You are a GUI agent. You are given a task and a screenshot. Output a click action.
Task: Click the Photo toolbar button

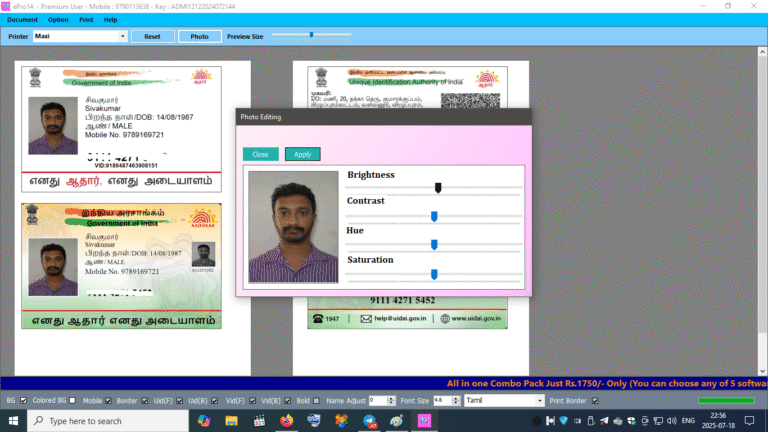199,36
